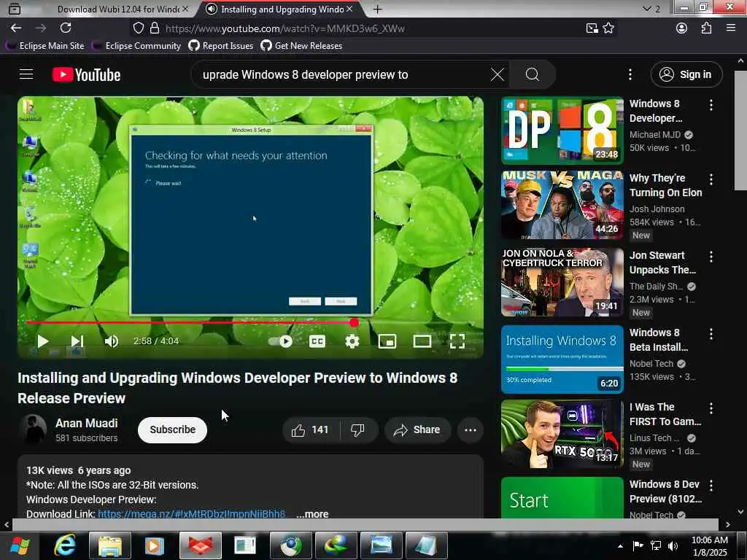Open Eclipse Main Site bookmark
Screen dimensions: 747x560
(x=45, y=46)
